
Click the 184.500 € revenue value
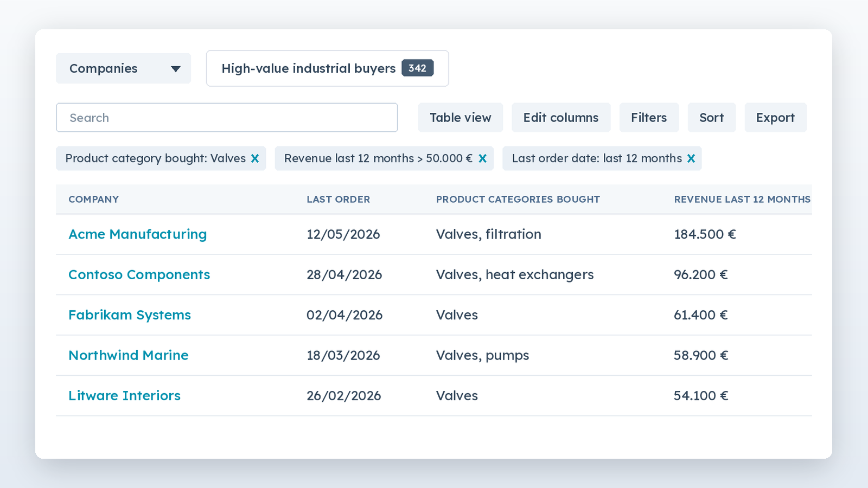[x=705, y=234]
